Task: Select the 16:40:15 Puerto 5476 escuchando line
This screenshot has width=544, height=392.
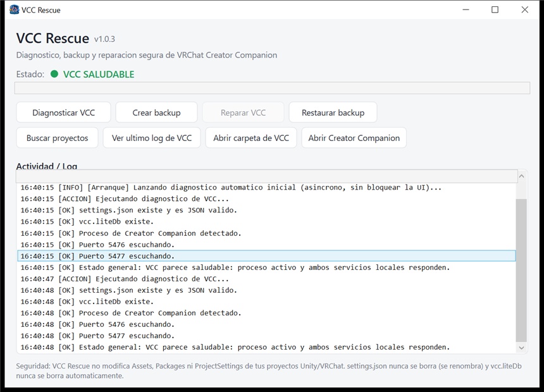Action: click(x=266, y=245)
